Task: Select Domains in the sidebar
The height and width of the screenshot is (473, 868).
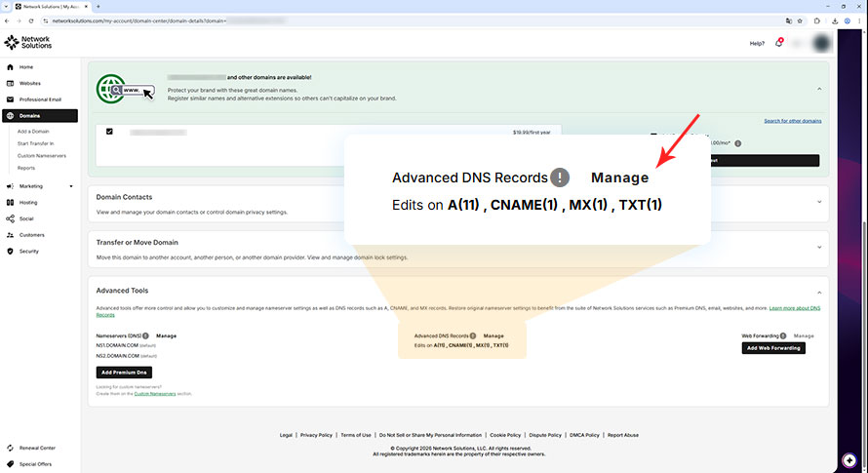Action: point(40,116)
